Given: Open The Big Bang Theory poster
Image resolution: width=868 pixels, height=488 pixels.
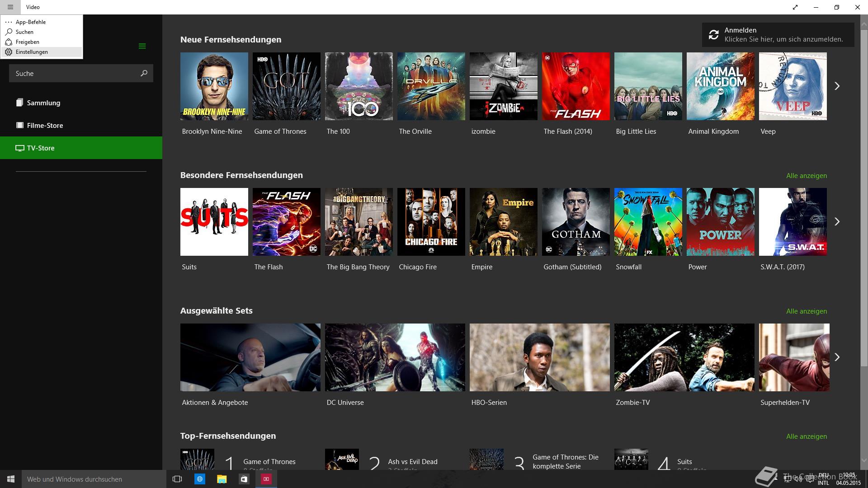Looking at the screenshot, I should [x=359, y=222].
